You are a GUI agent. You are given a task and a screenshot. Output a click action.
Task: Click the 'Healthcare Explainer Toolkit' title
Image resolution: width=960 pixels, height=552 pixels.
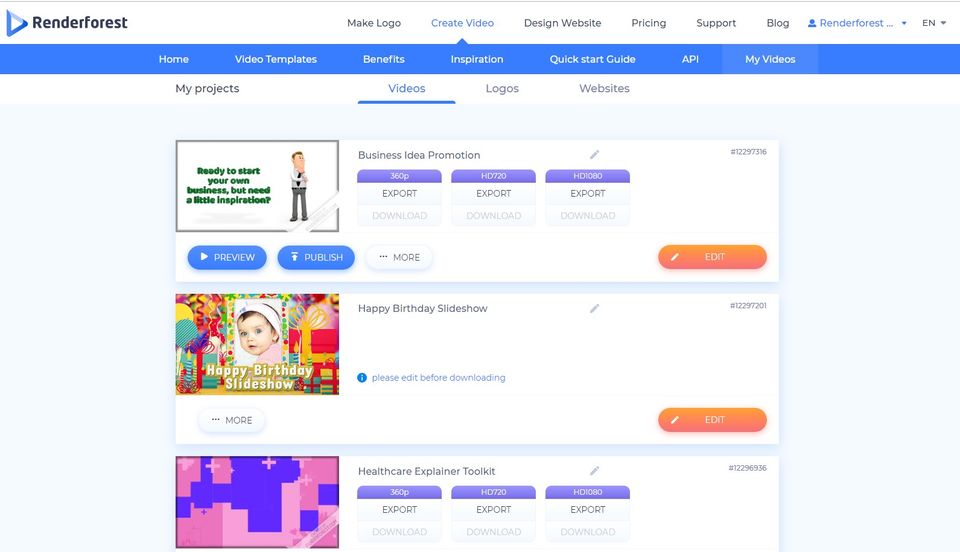coord(426,471)
